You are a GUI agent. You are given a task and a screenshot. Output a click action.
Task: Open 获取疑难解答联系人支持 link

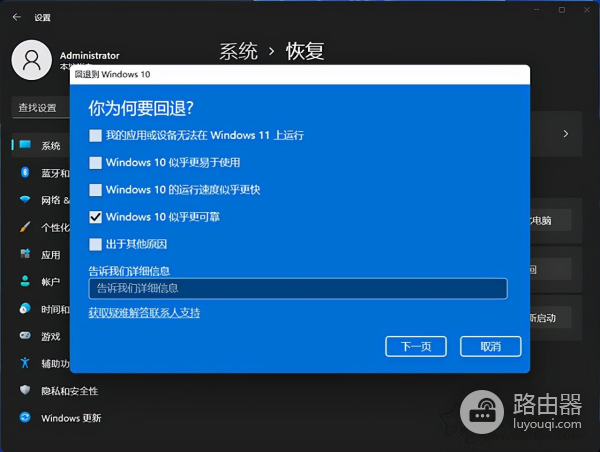[144, 313]
